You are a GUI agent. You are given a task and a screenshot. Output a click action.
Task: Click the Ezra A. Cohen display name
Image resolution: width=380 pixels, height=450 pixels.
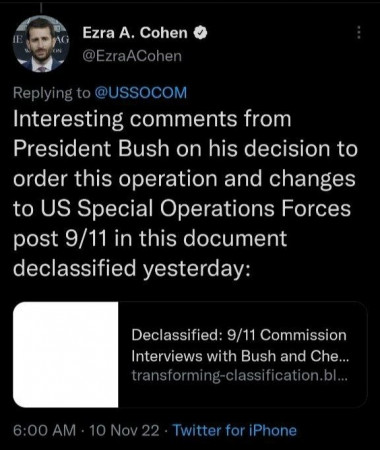click(x=135, y=33)
